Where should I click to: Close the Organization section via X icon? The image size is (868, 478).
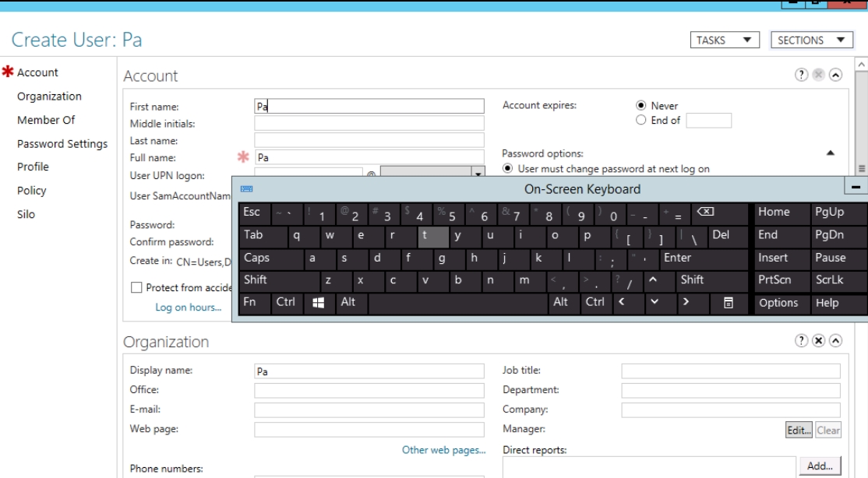pos(818,342)
